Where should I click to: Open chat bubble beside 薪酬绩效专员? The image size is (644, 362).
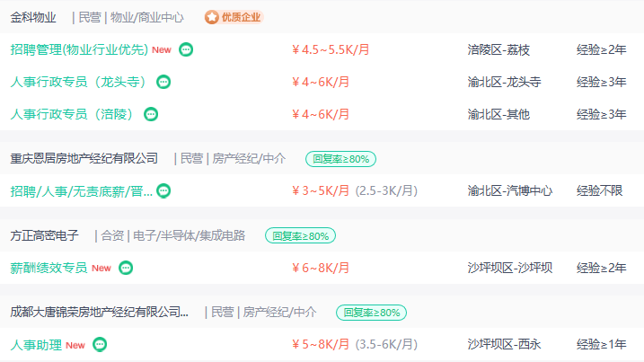[x=126, y=268]
